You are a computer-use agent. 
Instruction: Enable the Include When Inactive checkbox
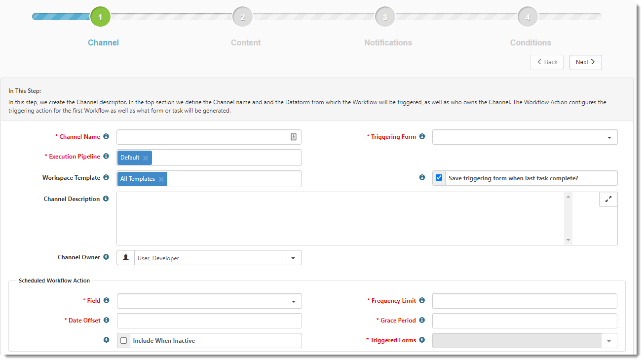coord(123,341)
